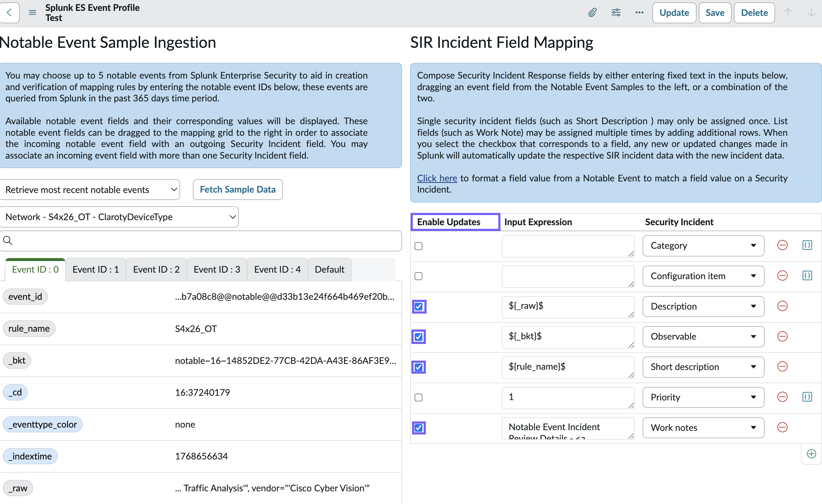This screenshot has width=822, height=504.
Task: Switch to the Event ID : 3 tab
Action: (x=217, y=270)
